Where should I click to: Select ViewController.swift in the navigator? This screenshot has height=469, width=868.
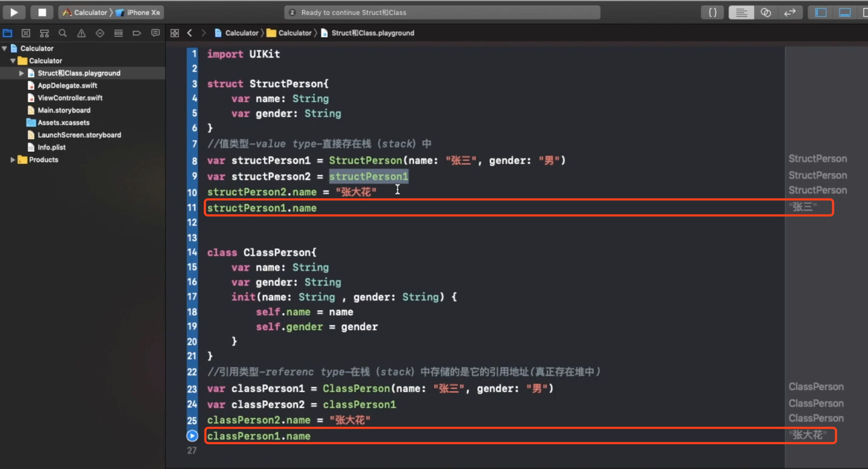(70, 98)
